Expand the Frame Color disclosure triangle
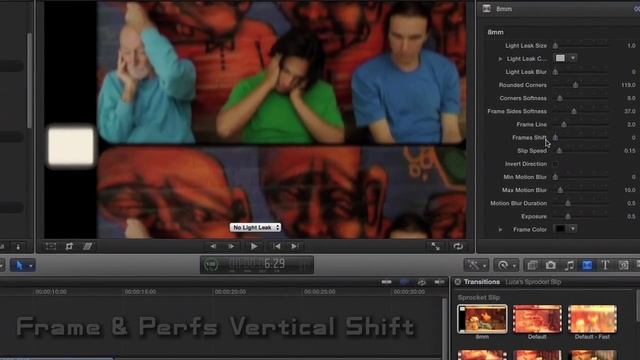Viewport: 640px width, 360px height. (x=500, y=230)
